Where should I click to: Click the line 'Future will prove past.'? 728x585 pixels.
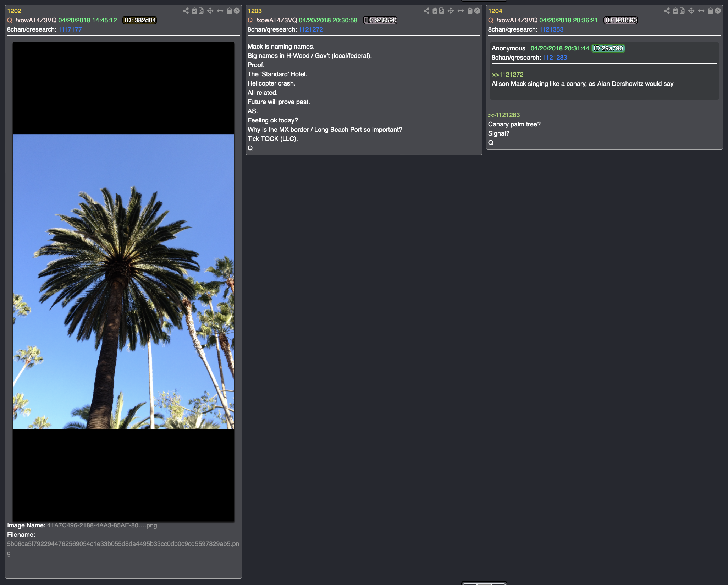279,102
